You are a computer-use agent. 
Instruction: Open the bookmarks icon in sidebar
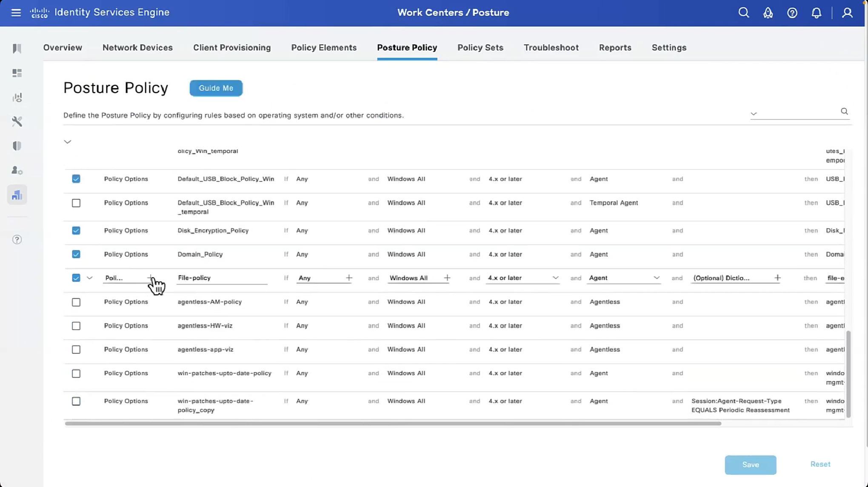point(17,49)
